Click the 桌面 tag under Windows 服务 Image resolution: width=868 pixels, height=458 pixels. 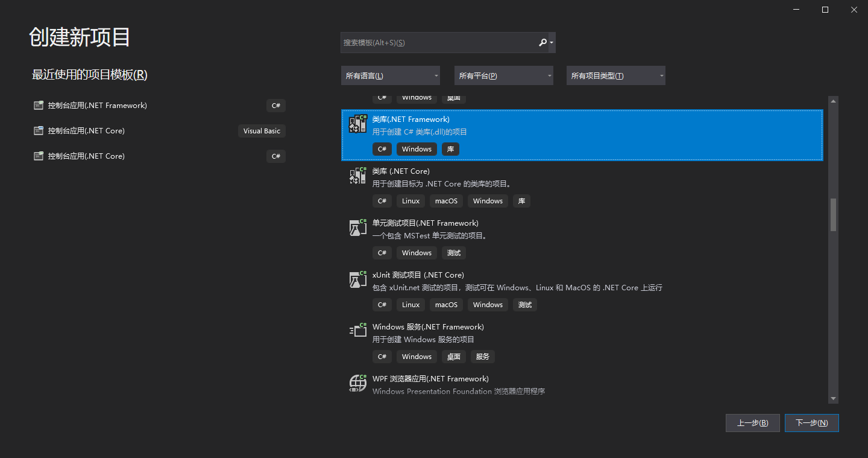point(454,357)
